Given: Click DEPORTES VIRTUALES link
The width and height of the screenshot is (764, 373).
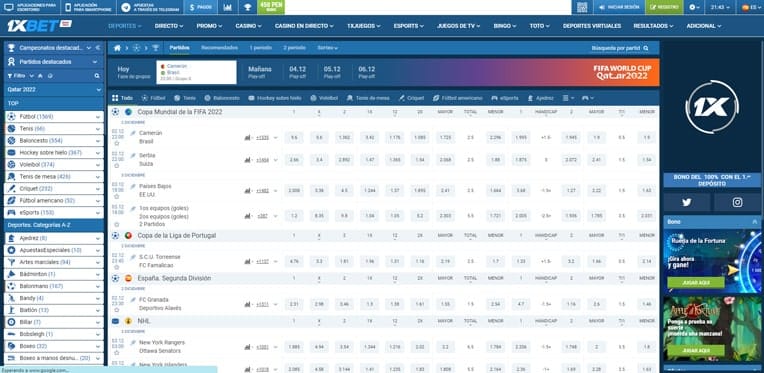Looking at the screenshot, I should click(592, 26).
